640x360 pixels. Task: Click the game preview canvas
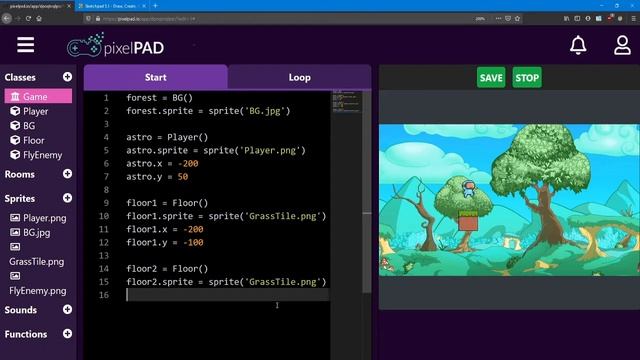coord(509,200)
